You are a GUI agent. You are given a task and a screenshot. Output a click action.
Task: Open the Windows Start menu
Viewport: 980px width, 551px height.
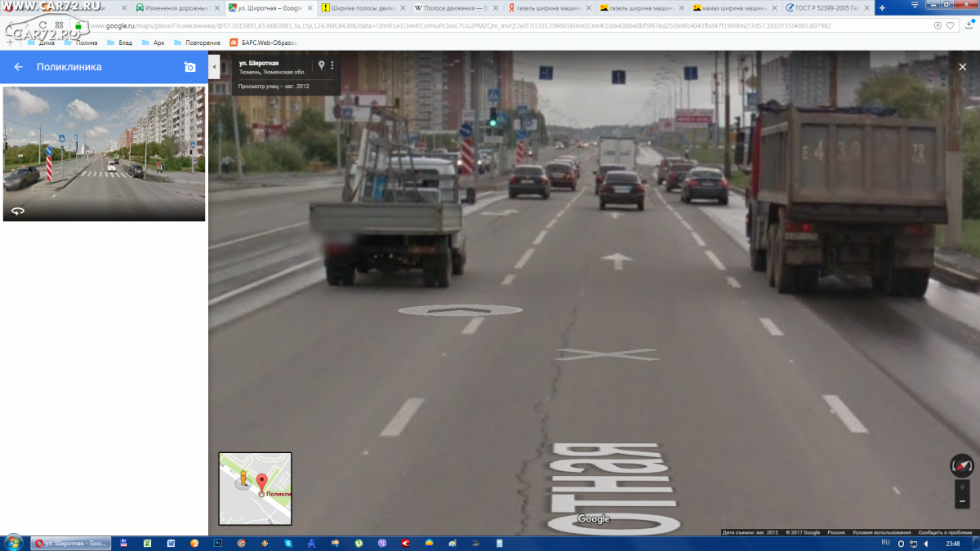13,543
